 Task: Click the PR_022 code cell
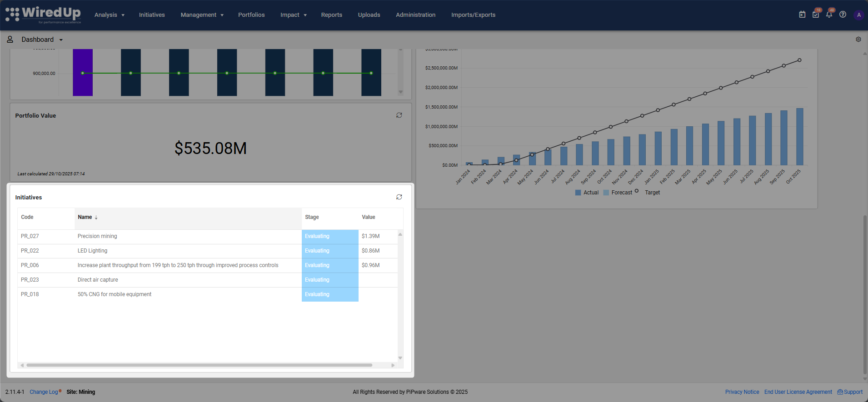[x=30, y=251]
